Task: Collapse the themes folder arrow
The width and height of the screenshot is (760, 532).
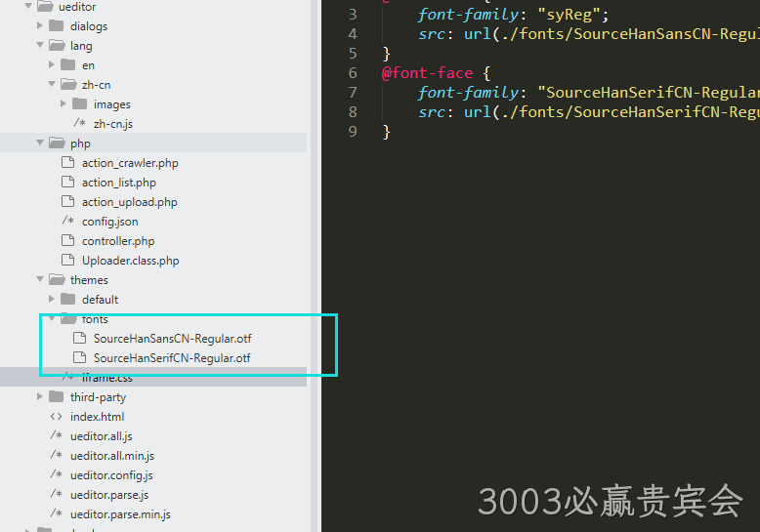Action: pyautogui.click(x=40, y=279)
